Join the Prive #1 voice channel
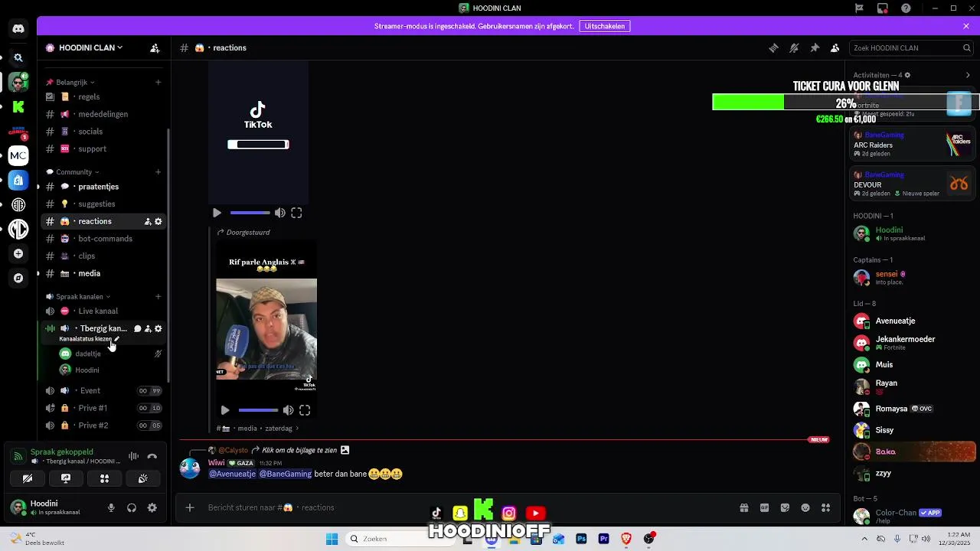Image resolution: width=980 pixels, height=551 pixels. (x=103, y=408)
